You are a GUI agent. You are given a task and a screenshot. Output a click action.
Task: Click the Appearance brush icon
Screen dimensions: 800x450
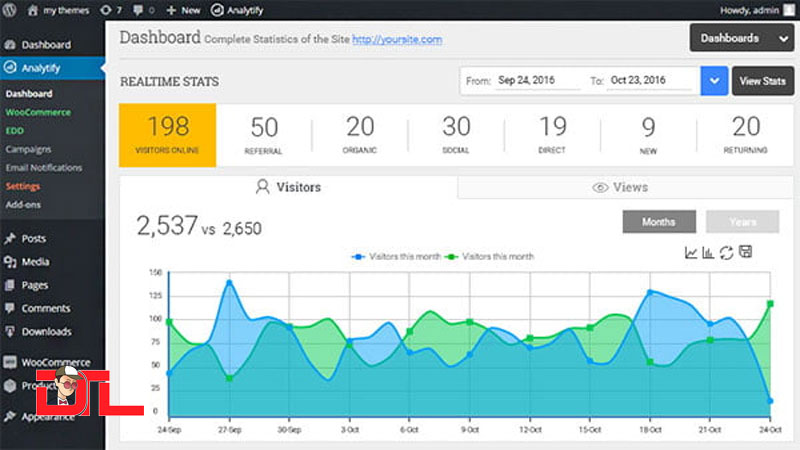[10, 416]
